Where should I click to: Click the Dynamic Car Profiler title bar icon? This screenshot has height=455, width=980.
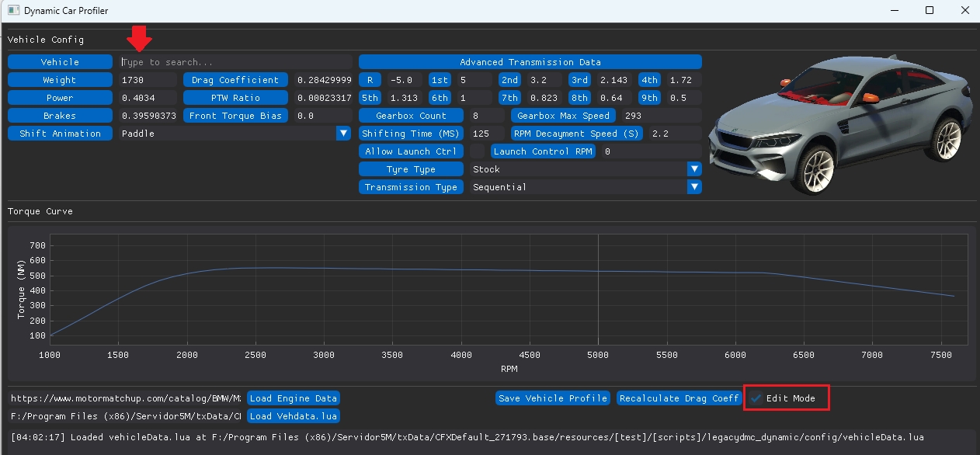[13, 11]
